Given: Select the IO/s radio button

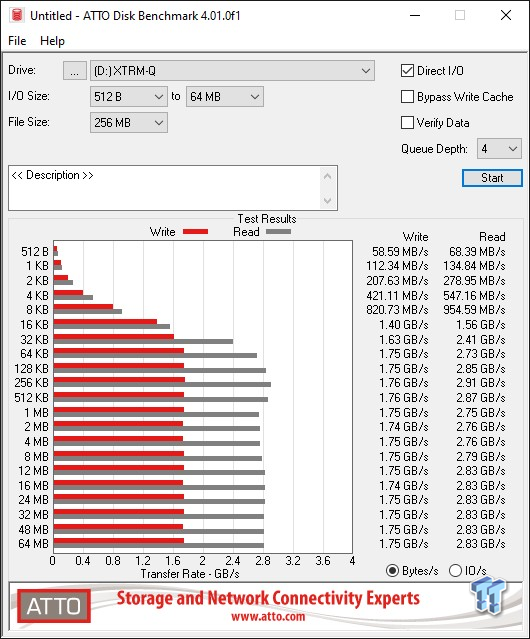Looking at the screenshot, I should point(455,571).
